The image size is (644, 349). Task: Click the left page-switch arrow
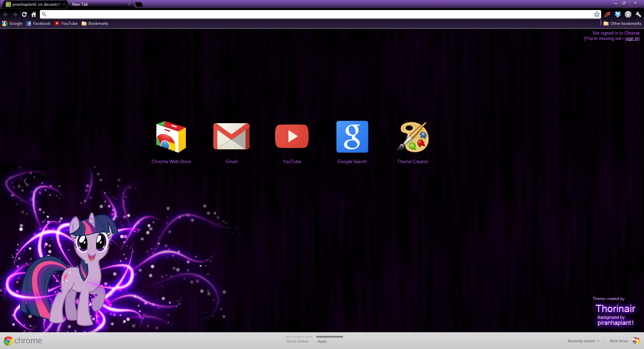[x=25, y=182]
